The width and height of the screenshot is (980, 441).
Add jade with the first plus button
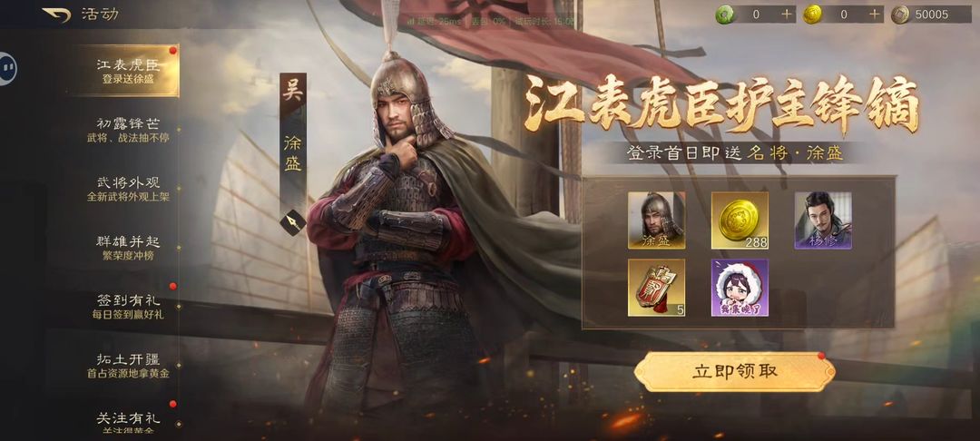click(786, 15)
